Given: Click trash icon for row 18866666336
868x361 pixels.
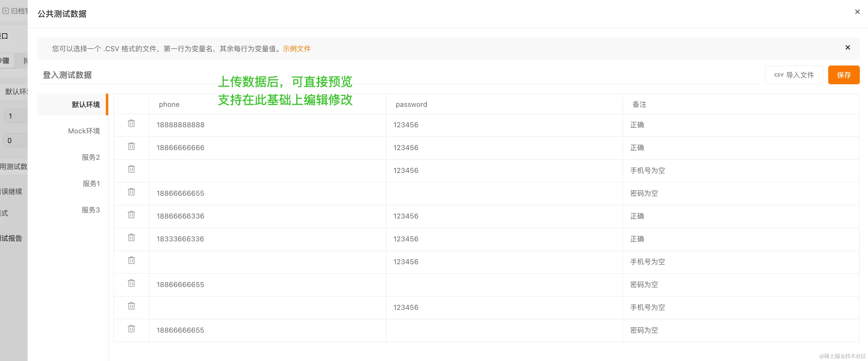Looking at the screenshot, I should tap(131, 215).
